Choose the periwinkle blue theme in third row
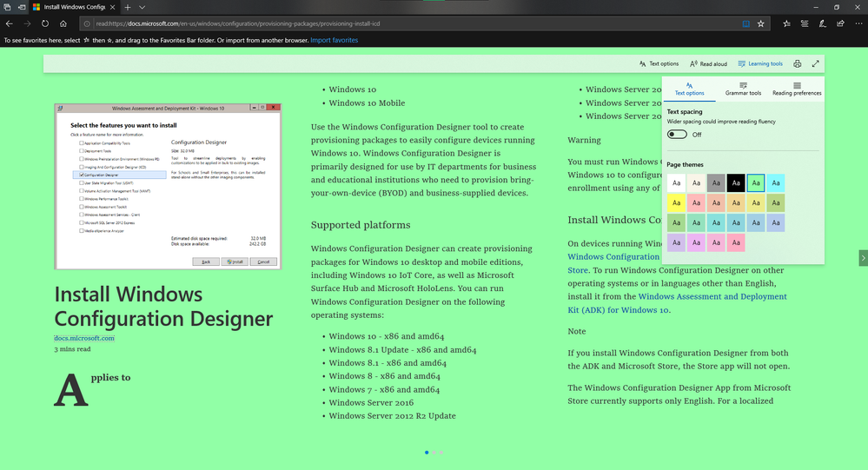The height and width of the screenshot is (470, 868). pyautogui.click(x=776, y=222)
